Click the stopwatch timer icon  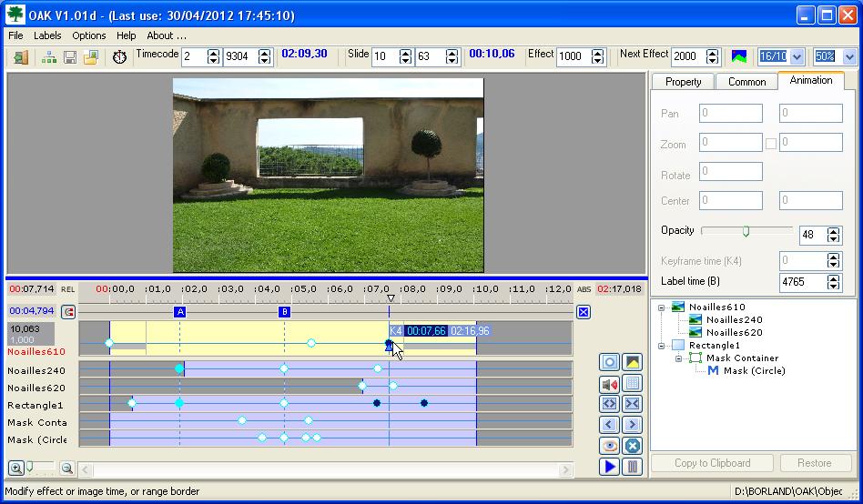(119, 57)
